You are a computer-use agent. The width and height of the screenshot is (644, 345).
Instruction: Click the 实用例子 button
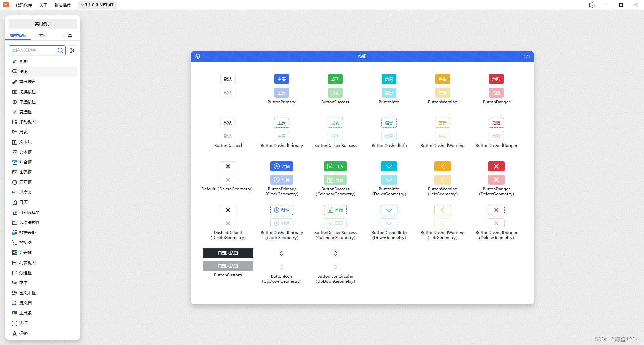pyautogui.click(x=43, y=24)
